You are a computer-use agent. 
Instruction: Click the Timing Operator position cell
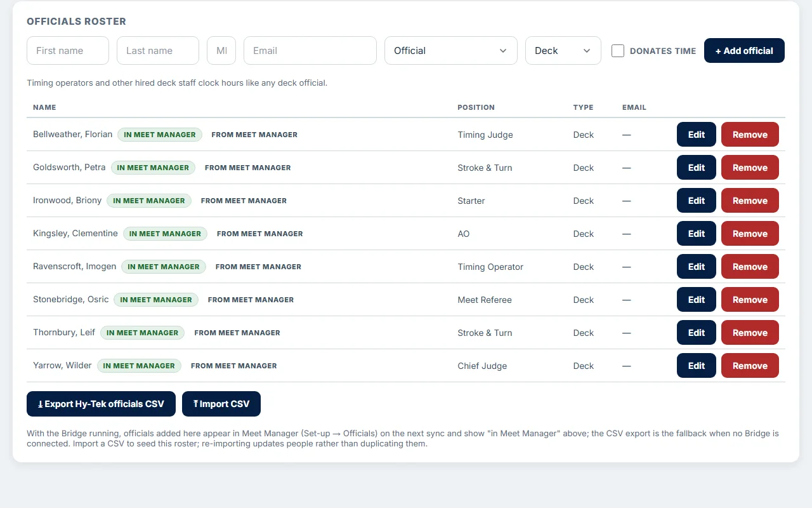click(490, 267)
